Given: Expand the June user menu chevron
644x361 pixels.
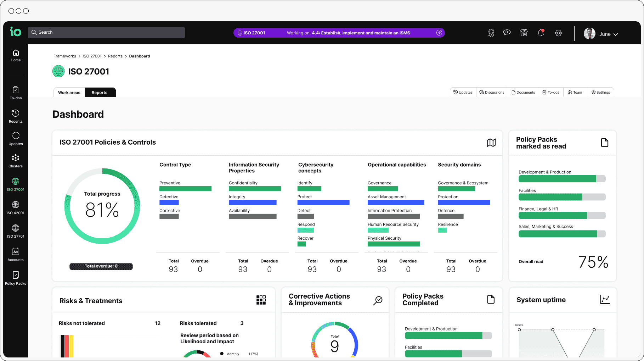Looking at the screenshot, I should (x=616, y=34).
